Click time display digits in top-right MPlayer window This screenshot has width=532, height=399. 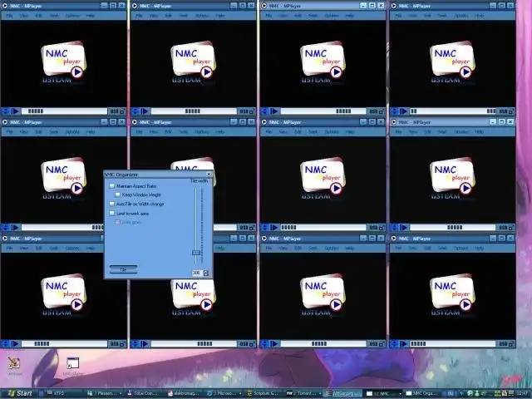(503, 111)
